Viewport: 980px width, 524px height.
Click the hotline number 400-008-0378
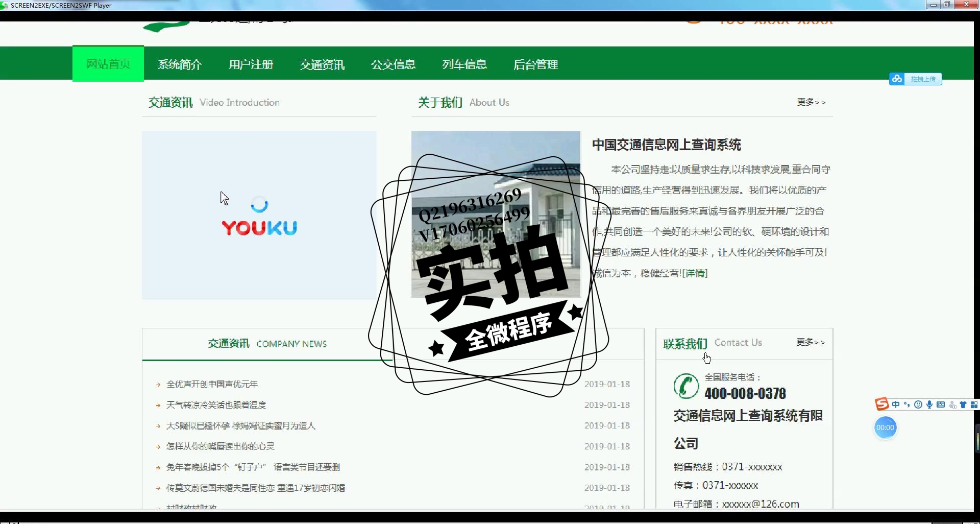pyautogui.click(x=745, y=393)
